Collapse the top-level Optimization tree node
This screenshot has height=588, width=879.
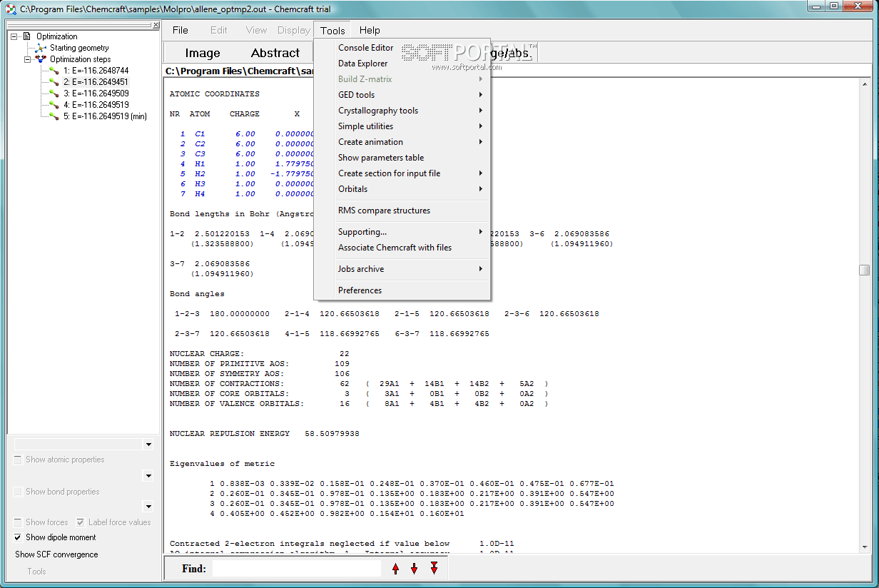14,36
